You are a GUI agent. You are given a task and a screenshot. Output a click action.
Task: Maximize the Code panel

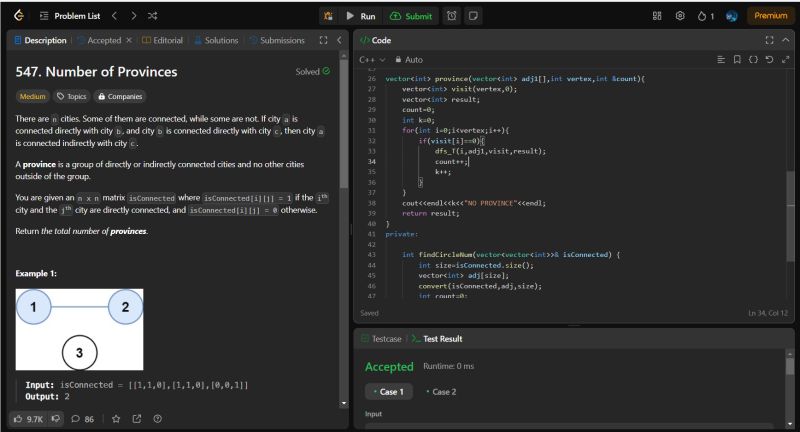[769, 40]
